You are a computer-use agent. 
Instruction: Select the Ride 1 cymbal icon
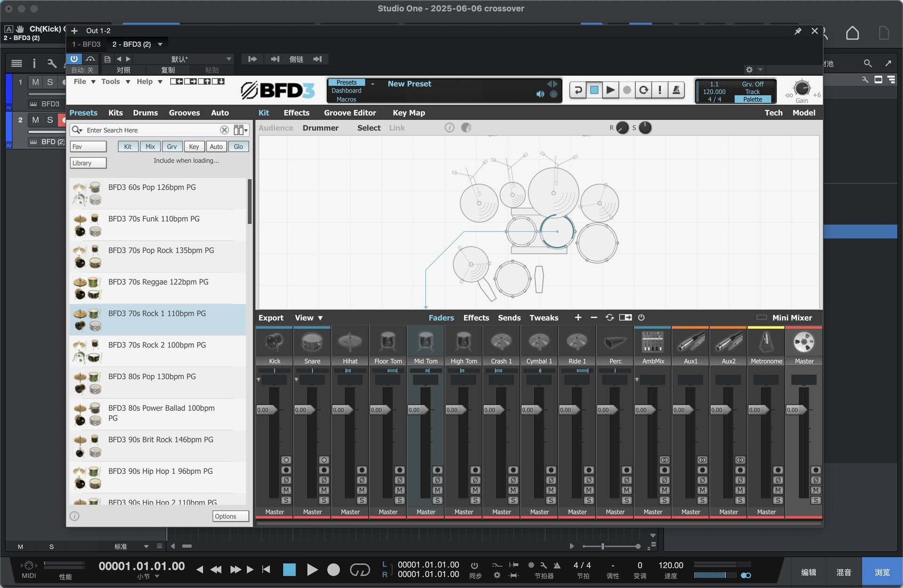577,342
